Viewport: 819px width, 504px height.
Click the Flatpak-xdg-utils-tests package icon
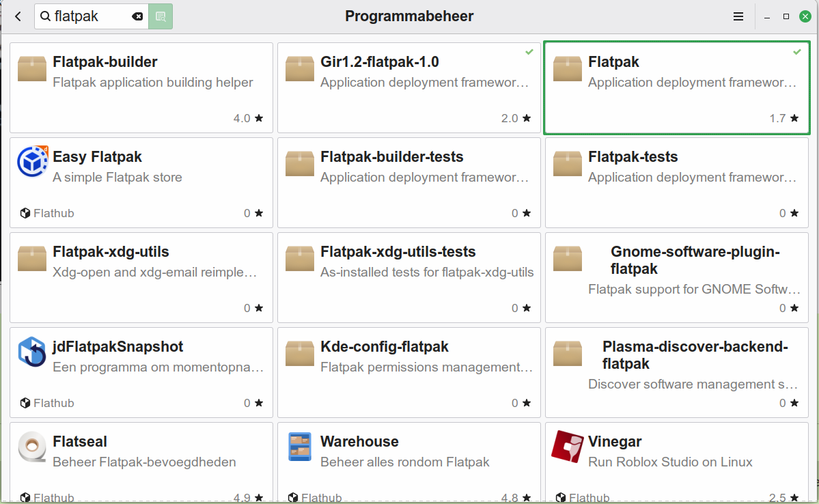(300, 259)
